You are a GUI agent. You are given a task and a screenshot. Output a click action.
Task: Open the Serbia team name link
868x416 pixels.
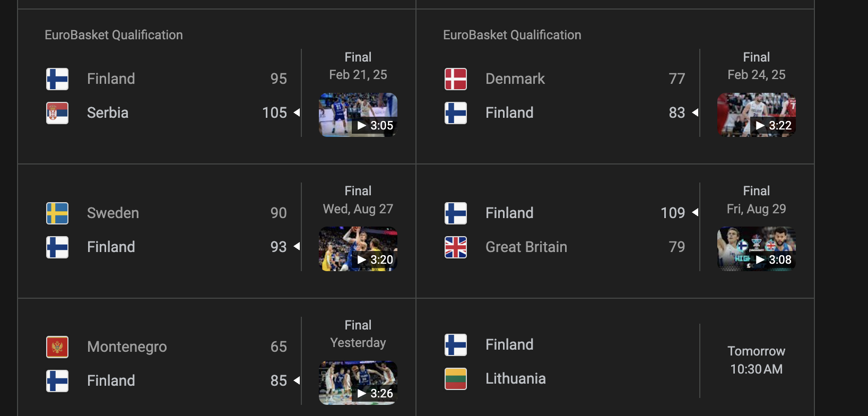(108, 112)
